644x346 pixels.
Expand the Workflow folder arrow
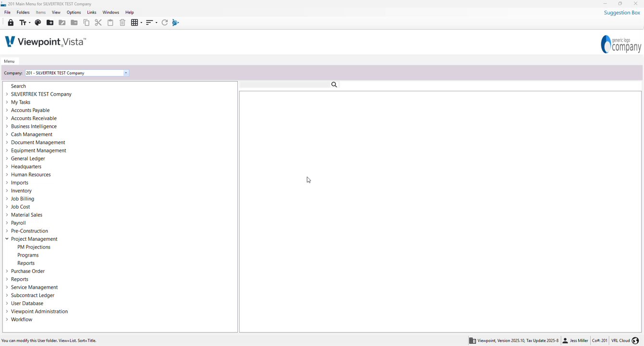pos(7,320)
